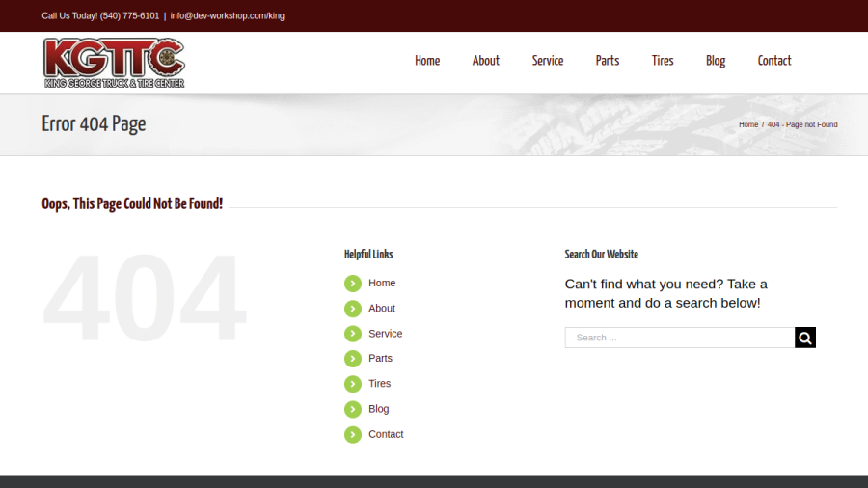The width and height of the screenshot is (868, 488).
Task: Open About in the top navigation
Action: pyautogui.click(x=486, y=61)
